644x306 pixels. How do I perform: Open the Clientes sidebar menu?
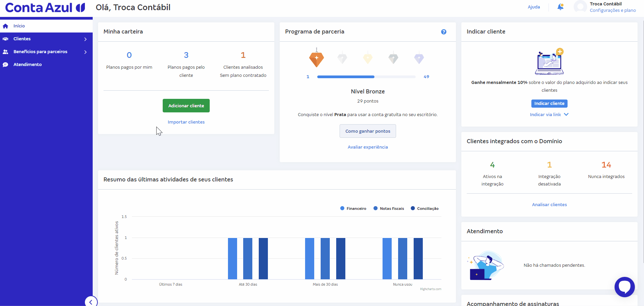point(46,39)
